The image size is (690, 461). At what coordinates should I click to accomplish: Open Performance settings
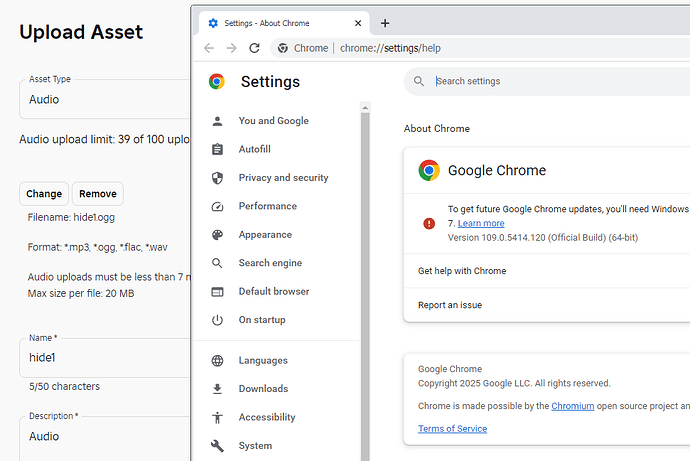[x=268, y=206]
